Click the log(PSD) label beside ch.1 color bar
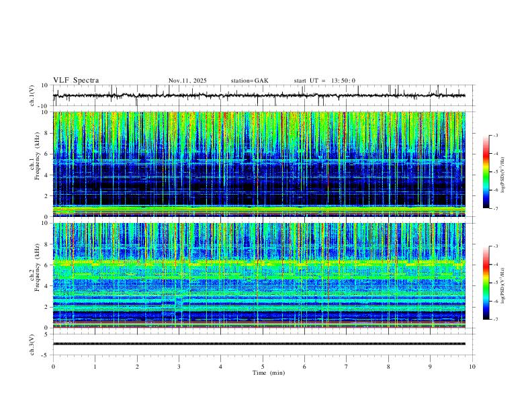The height and width of the screenshot is (411, 532). pos(503,175)
